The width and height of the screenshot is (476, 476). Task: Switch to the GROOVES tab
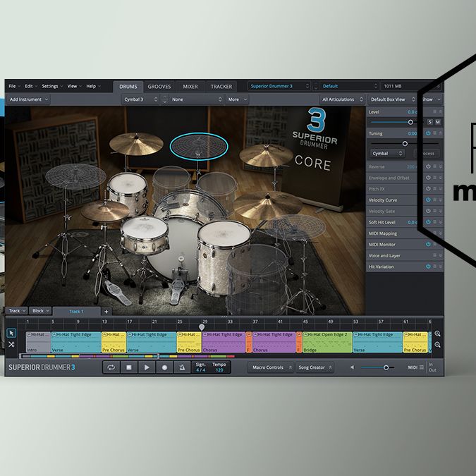pos(159,87)
